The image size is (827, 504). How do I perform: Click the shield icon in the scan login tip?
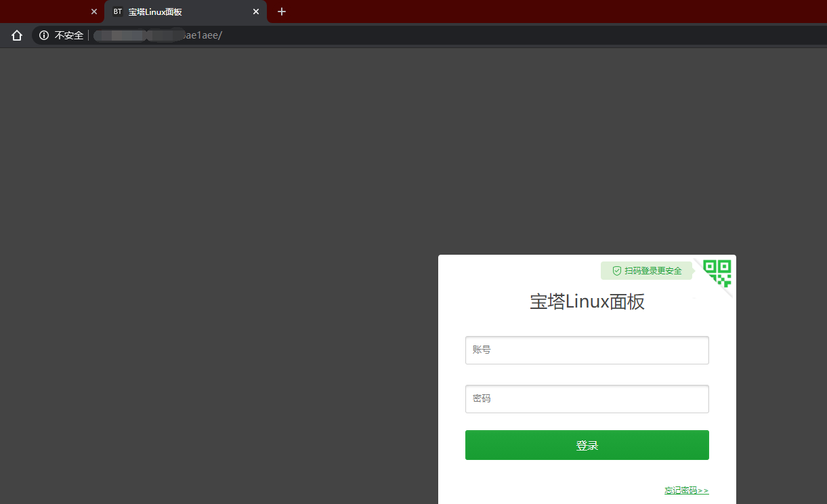click(x=617, y=270)
